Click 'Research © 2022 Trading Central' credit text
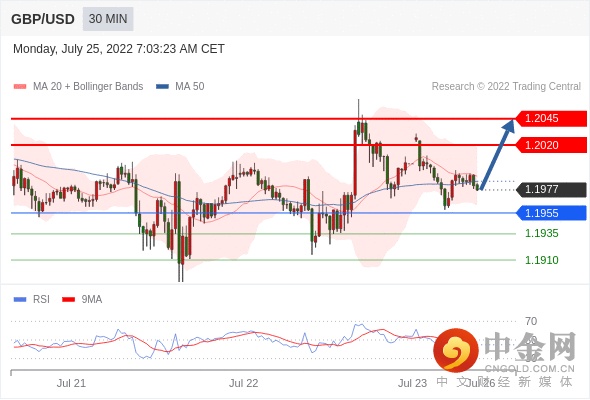Viewport: 590px width, 400px height. coord(506,87)
